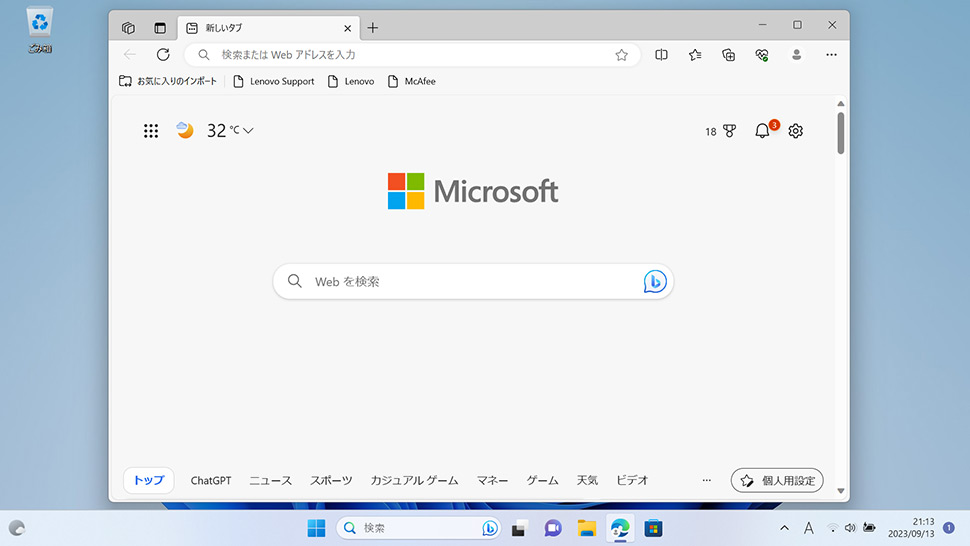Select the 天気 feed tab
Viewport: 970px width, 546px height.
click(587, 480)
